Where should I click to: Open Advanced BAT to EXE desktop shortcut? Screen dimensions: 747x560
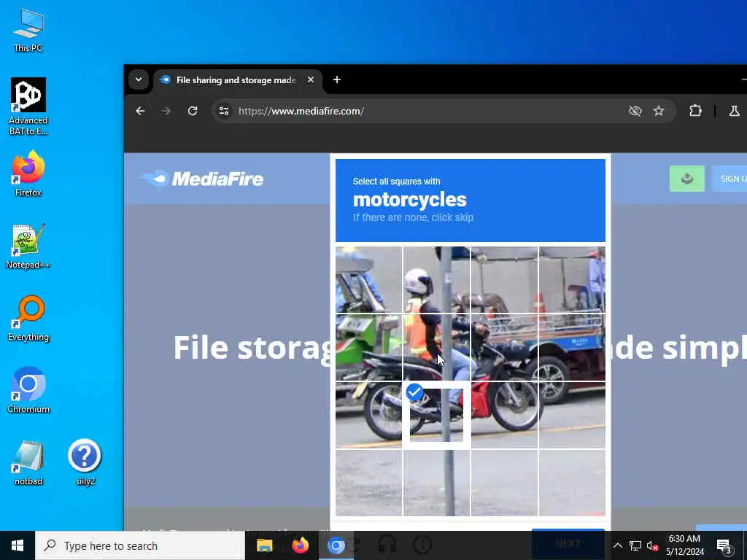coord(28,106)
